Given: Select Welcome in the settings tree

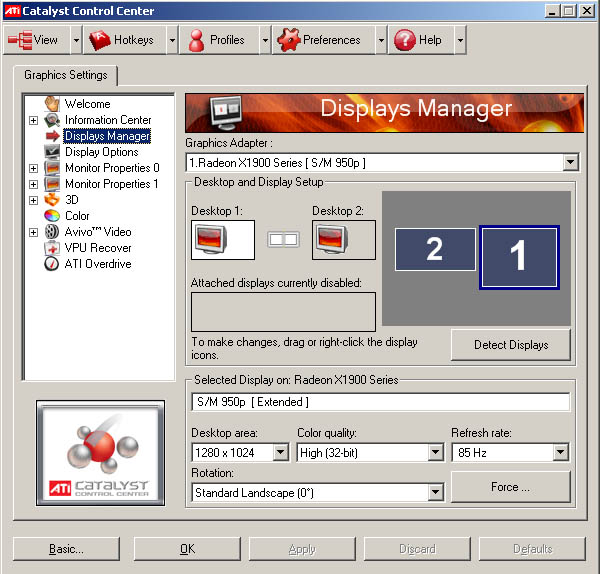Looking at the screenshot, I should point(88,104).
